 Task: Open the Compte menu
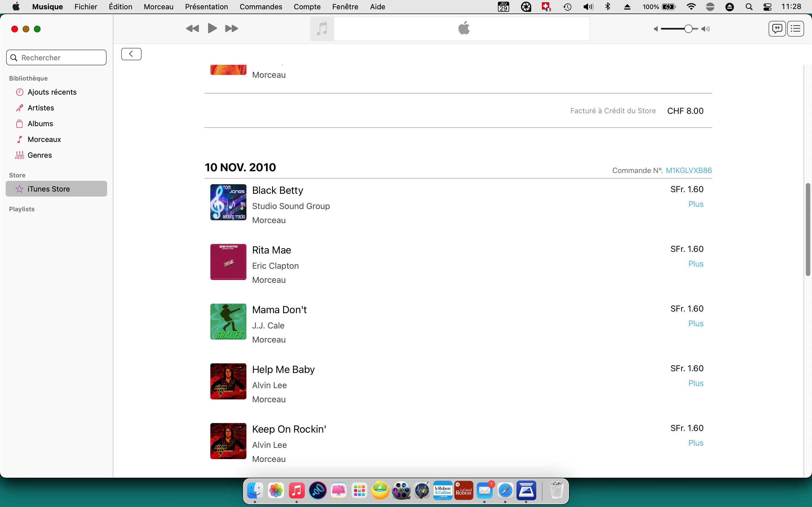[x=307, y=7]
